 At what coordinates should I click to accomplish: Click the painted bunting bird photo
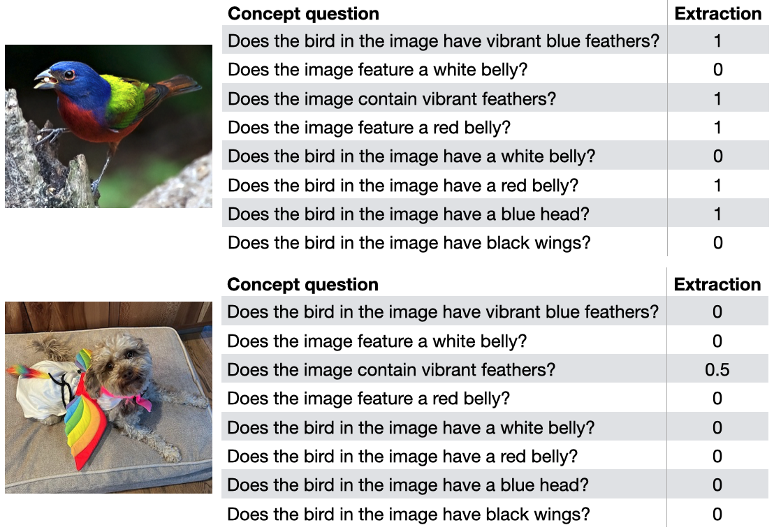coord(108,126)
